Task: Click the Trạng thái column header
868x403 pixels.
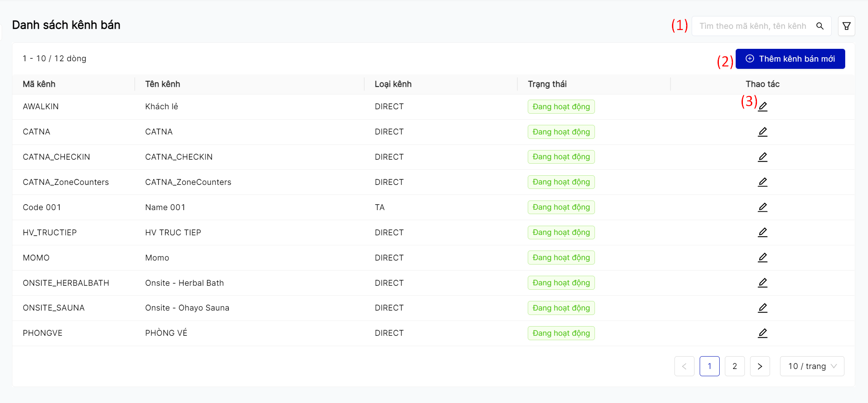Action: (547, 84)
